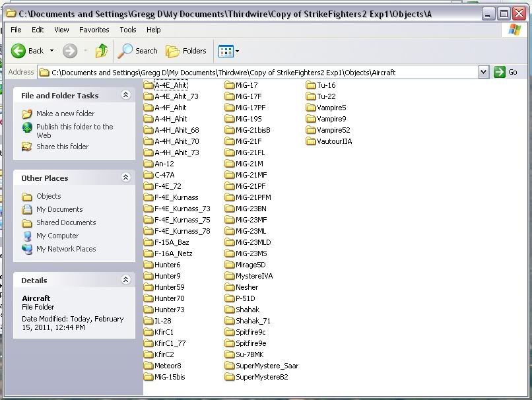532x400 pixels.
Task: Open My Documents link
Action: [x=59, y=209]
